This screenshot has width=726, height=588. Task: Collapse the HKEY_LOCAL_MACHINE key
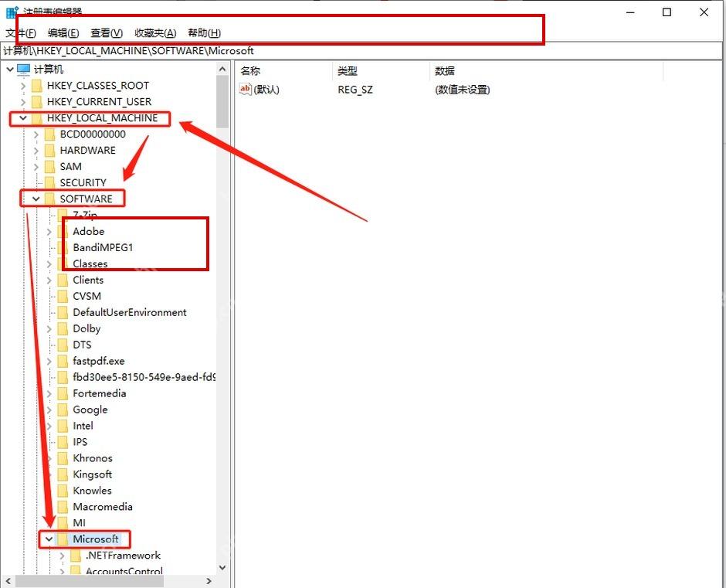(x=22, y=118)
